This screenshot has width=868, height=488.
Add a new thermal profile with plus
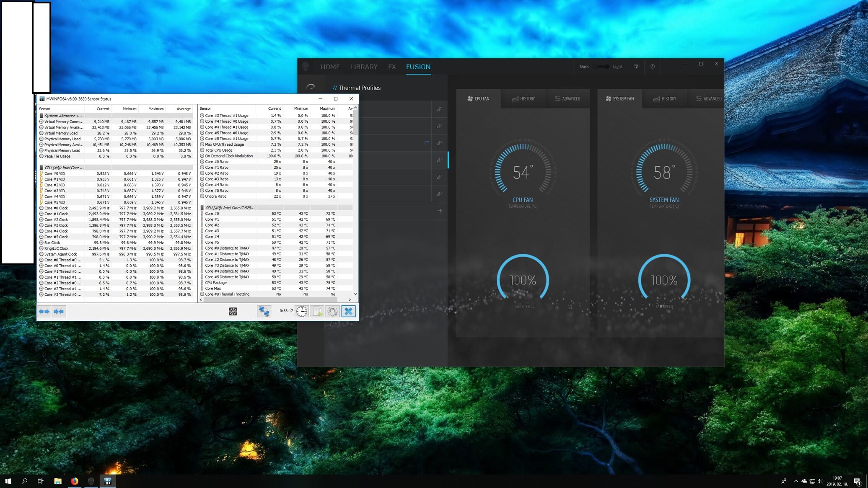pyautogui.click(x=440, y=211)
